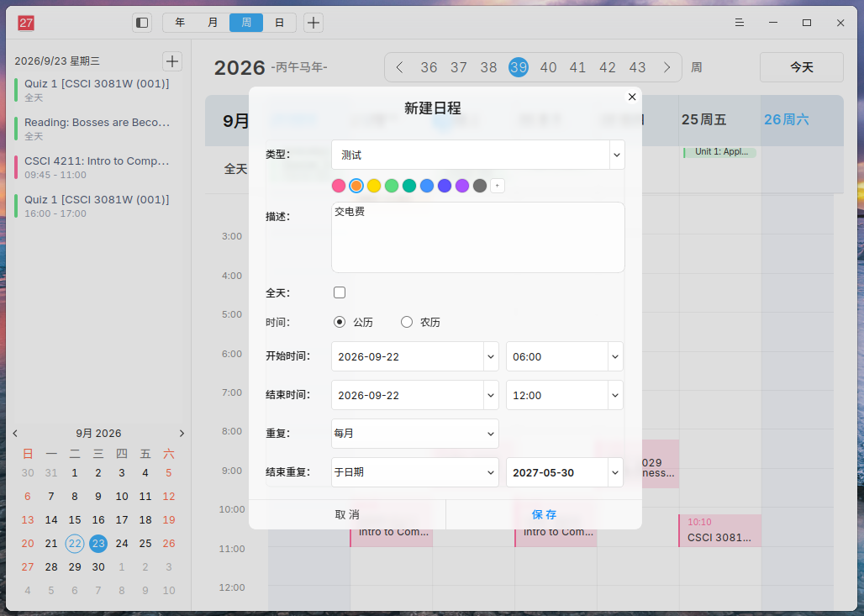Pick the light blue color swatch

click(427, 186)
